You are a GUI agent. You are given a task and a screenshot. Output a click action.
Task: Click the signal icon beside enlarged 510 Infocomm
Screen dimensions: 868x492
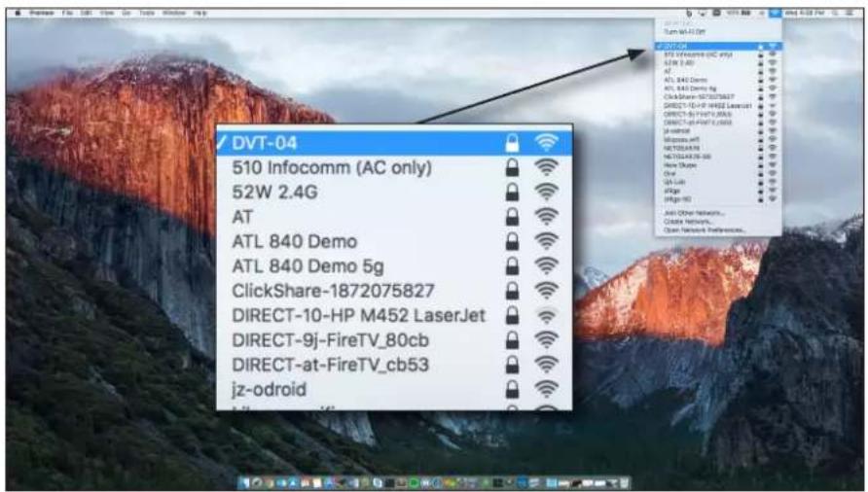(546, 167)
